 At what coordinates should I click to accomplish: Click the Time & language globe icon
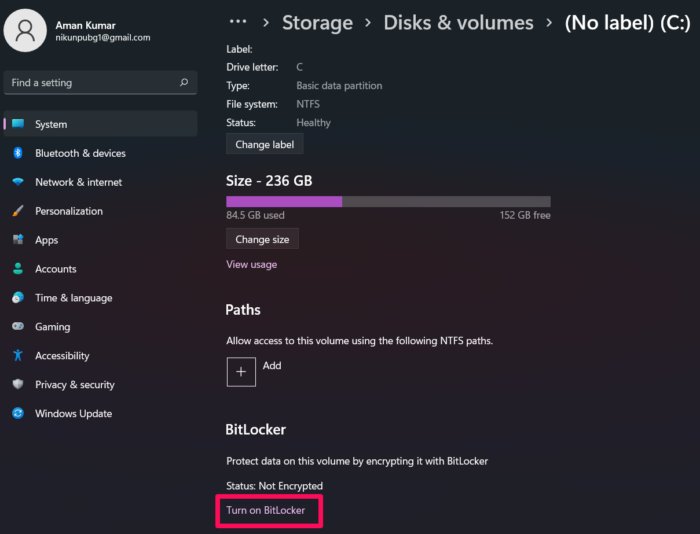18,298
